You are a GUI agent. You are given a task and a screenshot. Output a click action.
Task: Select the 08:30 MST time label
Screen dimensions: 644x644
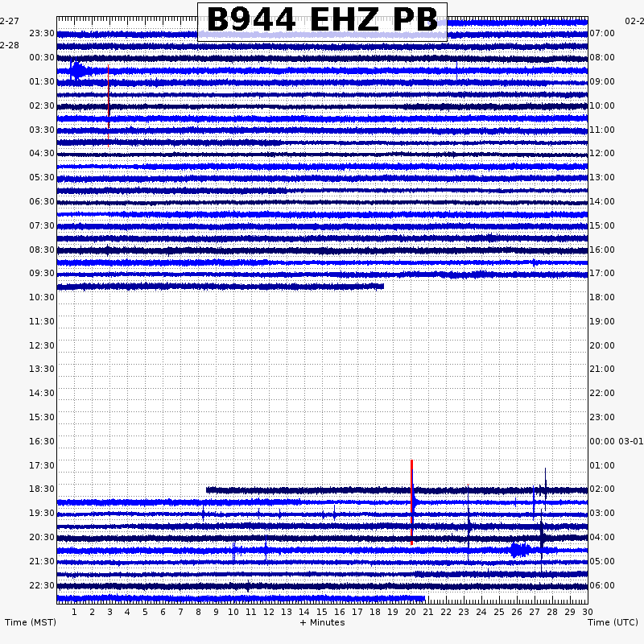[42, 250]
